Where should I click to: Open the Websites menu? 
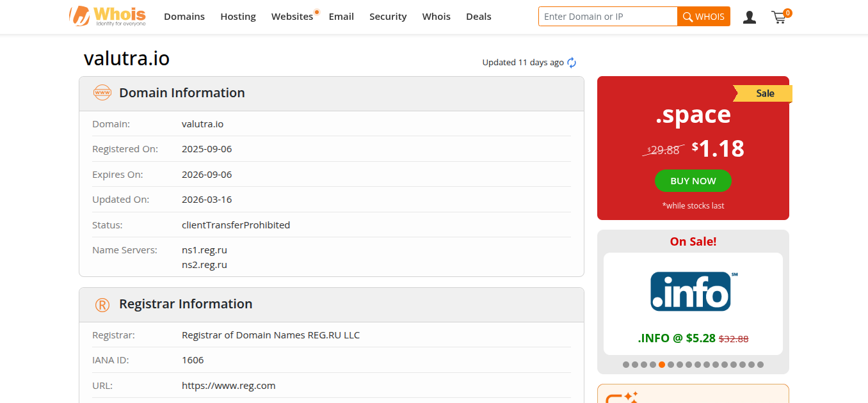[292, 17]
